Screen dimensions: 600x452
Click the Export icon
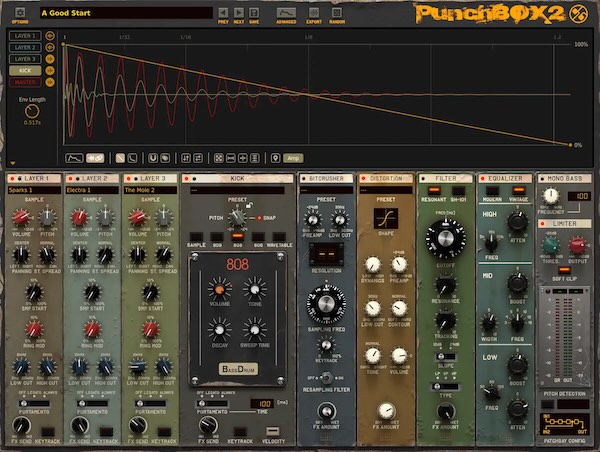tap(314, 13)
